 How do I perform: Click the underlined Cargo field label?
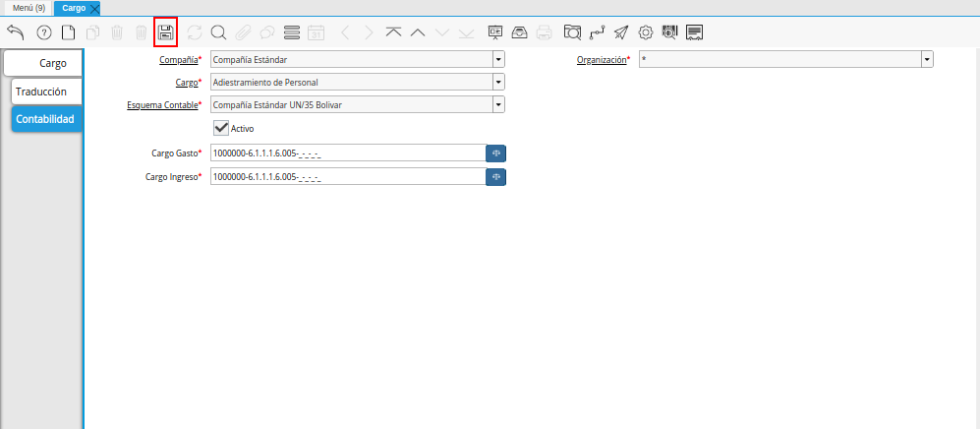[x=187, y=82]
